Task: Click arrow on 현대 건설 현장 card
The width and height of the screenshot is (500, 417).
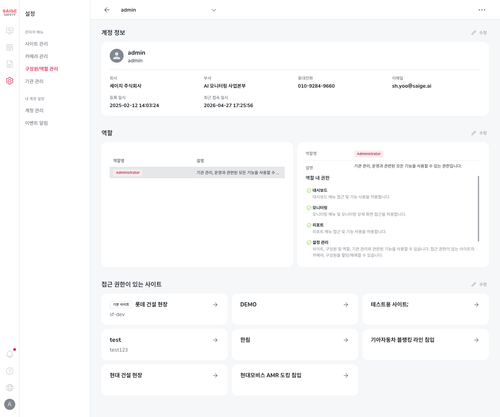Action: [215, 375]
